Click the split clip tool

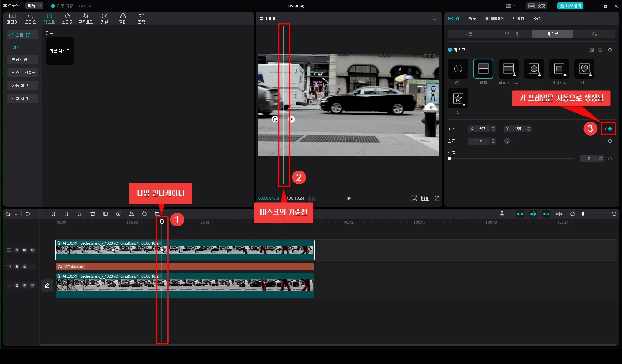click(54, 214)
